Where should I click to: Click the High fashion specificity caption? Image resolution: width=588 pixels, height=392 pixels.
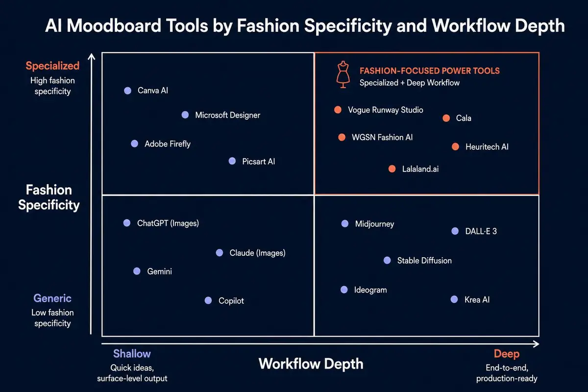(52, 86)
